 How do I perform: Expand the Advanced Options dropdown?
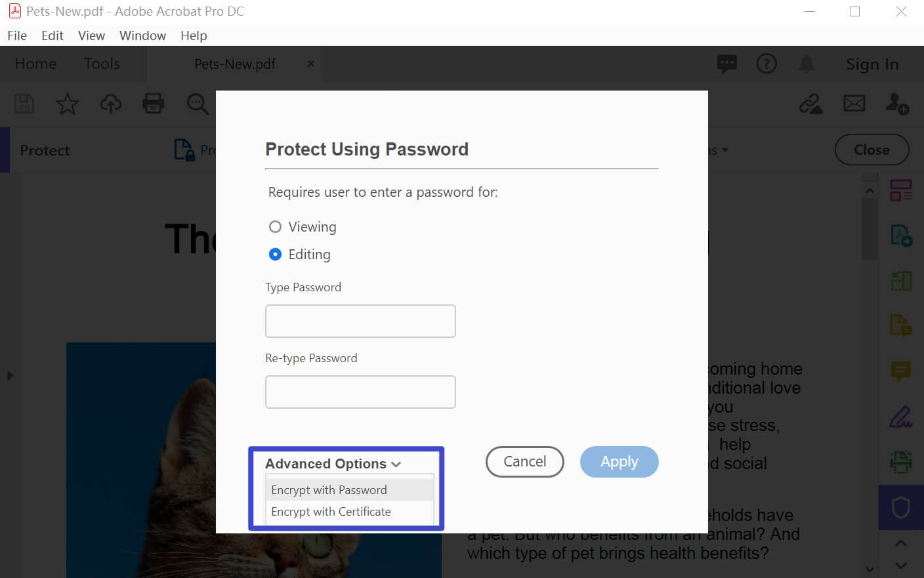333,464
